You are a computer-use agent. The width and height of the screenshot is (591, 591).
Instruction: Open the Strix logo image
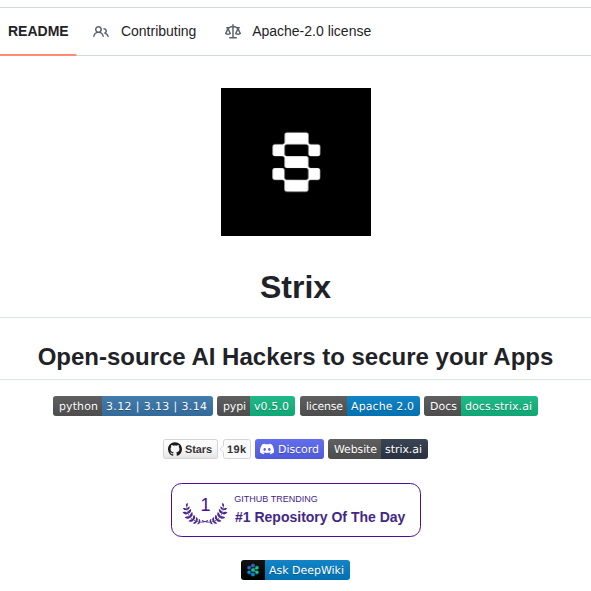click(x=296, y=162)
